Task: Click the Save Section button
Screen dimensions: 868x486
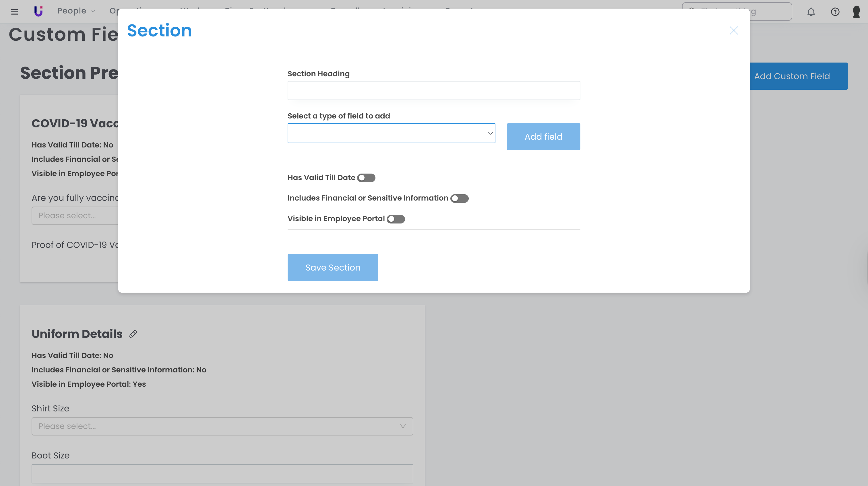Action: point(333,267)
